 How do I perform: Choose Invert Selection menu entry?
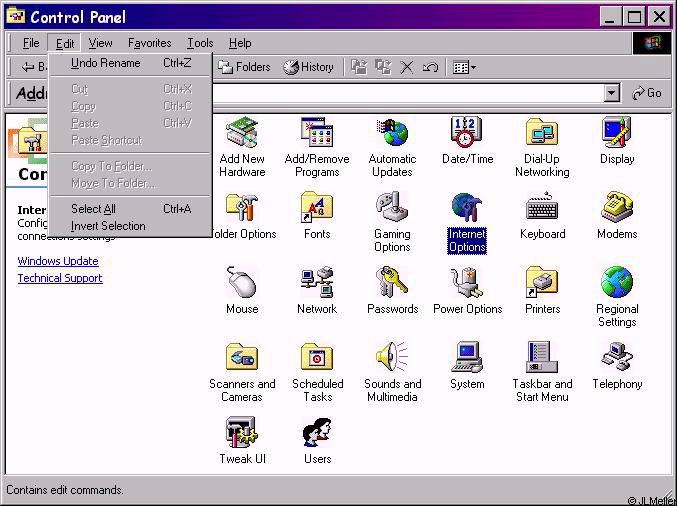[x=130, y=226]
